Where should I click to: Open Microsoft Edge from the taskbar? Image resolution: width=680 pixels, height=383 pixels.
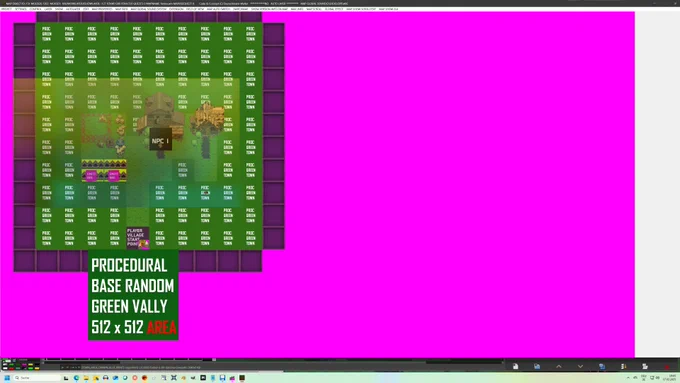pos(76,378)
